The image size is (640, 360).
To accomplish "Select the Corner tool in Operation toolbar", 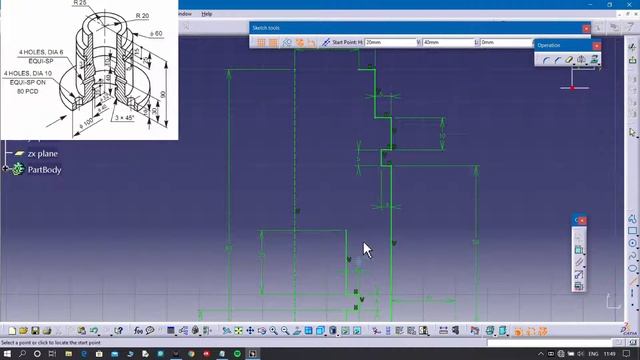I will click(x=546, y=60).
